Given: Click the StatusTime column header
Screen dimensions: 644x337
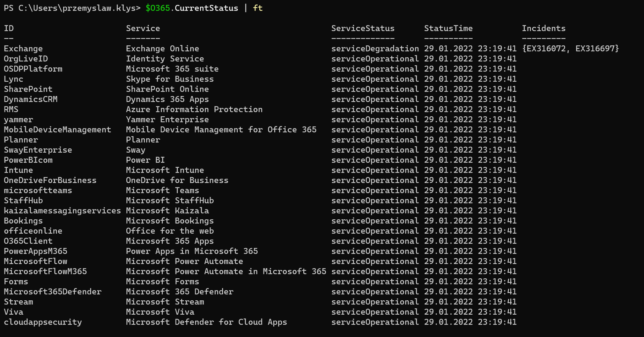Looking at the screenshot, I should 449,28.
